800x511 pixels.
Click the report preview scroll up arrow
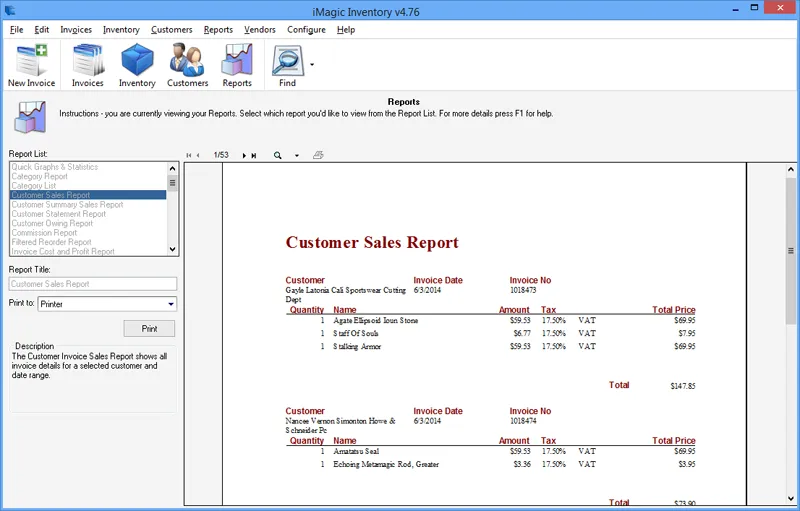click(791, 169)
